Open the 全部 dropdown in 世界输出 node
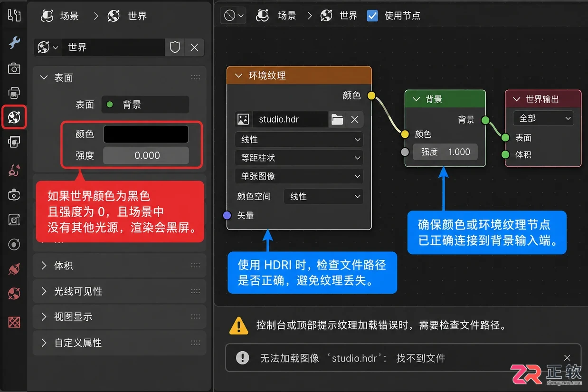Screen dimensions: 588x392 click(x=543, y=118)
